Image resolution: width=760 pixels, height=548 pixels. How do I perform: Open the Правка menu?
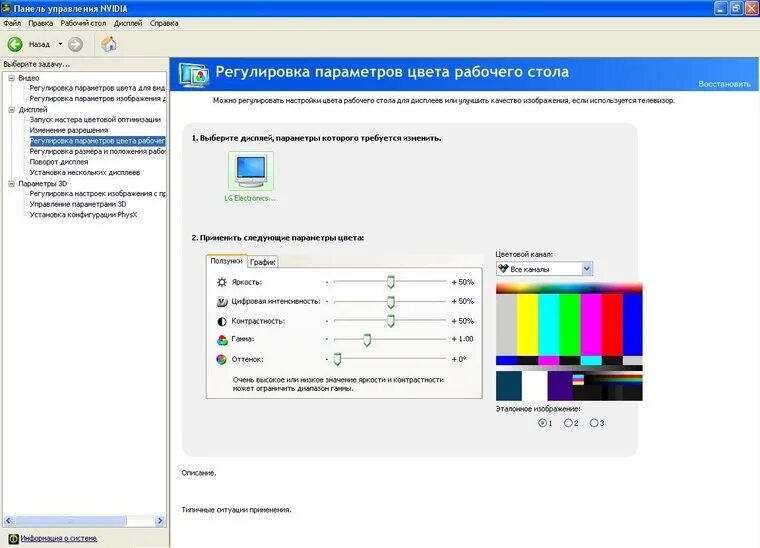coord(41,23)
